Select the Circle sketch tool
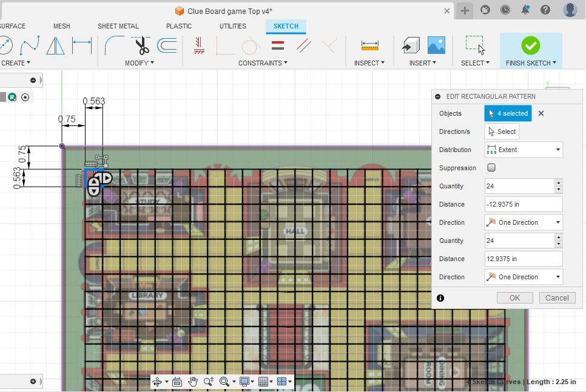Screen dimensions: 586x392 coord(5,45)
